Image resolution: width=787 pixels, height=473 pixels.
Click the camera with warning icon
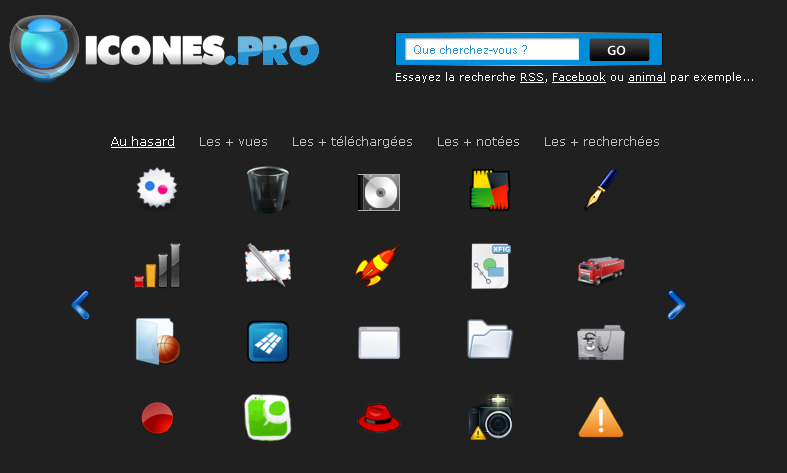tap(490, 417)
